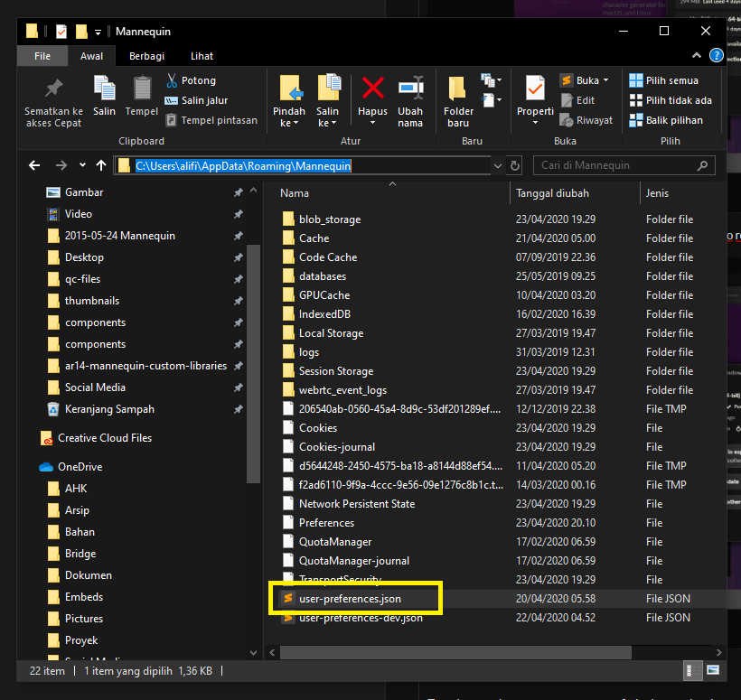741x700 pixels.
Task: Click the blue help question mark icon
Action: (717, 56)
